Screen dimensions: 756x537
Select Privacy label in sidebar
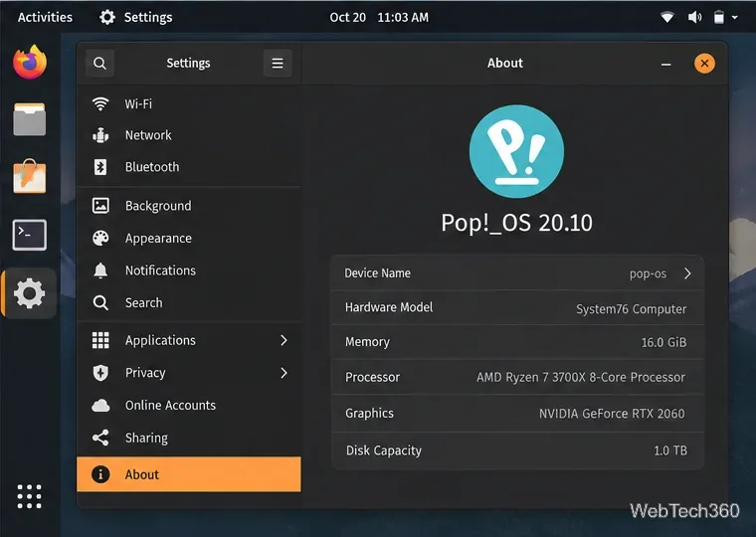145,373
